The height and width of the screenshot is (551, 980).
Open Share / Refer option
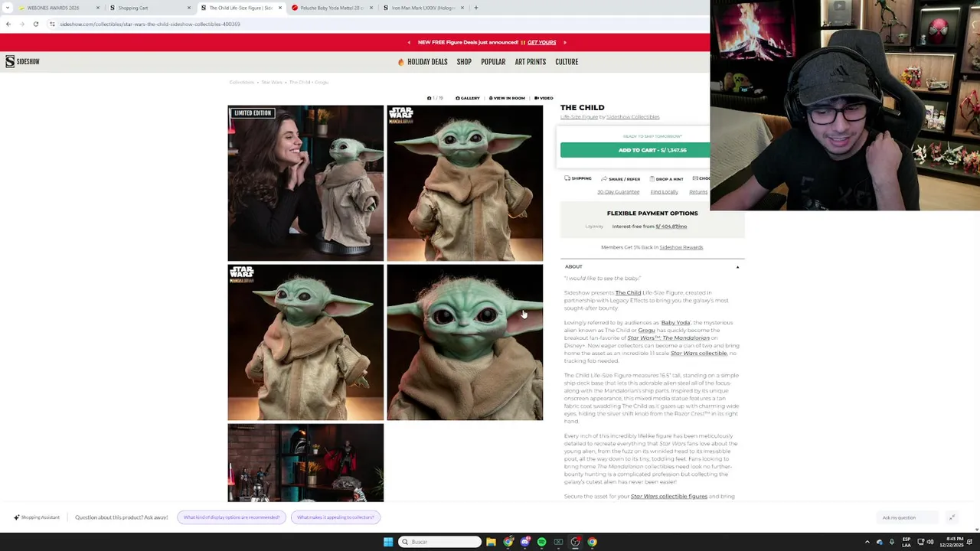pos(620,178)
